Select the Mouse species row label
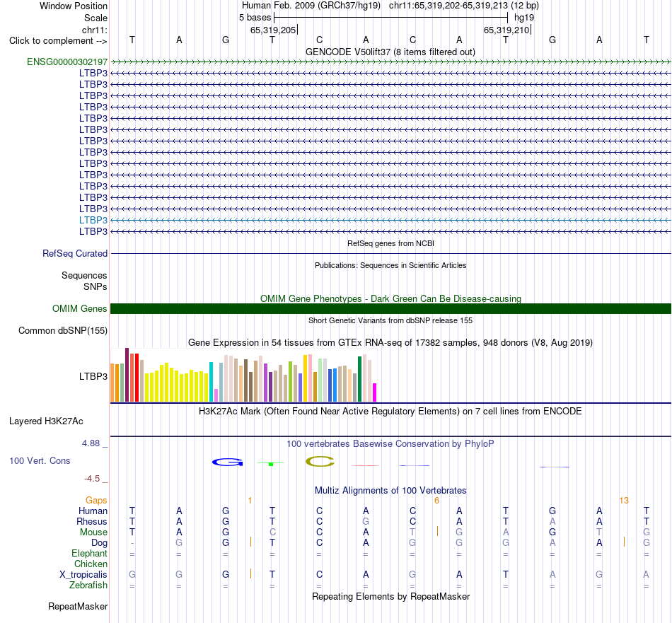The height and width of the screenshot is (623, 672). (93, 532)
